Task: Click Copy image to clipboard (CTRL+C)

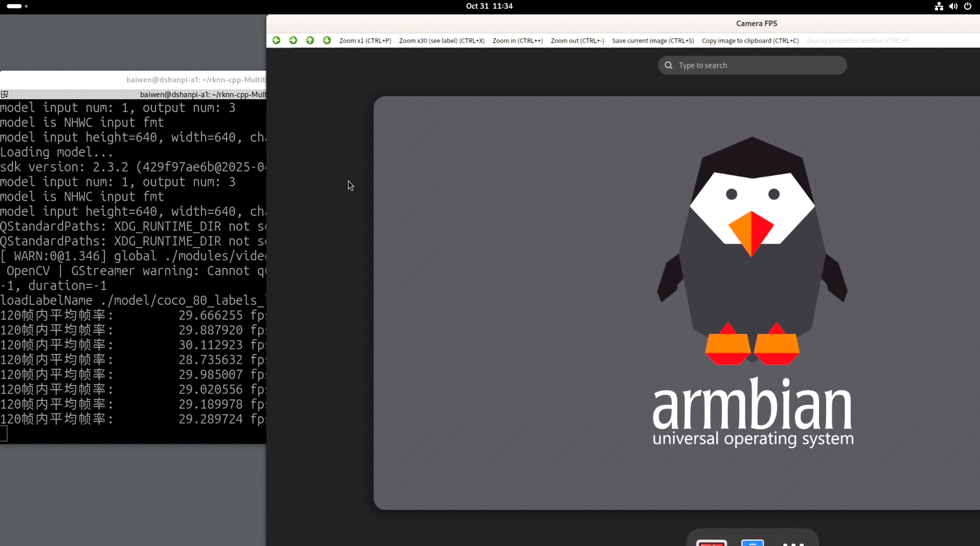Action: click(750, 41)
